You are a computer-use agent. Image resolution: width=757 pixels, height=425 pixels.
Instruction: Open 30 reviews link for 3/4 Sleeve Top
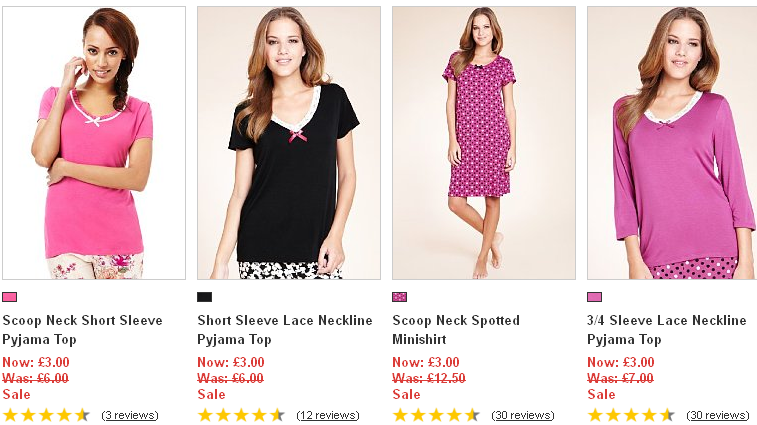718,415
